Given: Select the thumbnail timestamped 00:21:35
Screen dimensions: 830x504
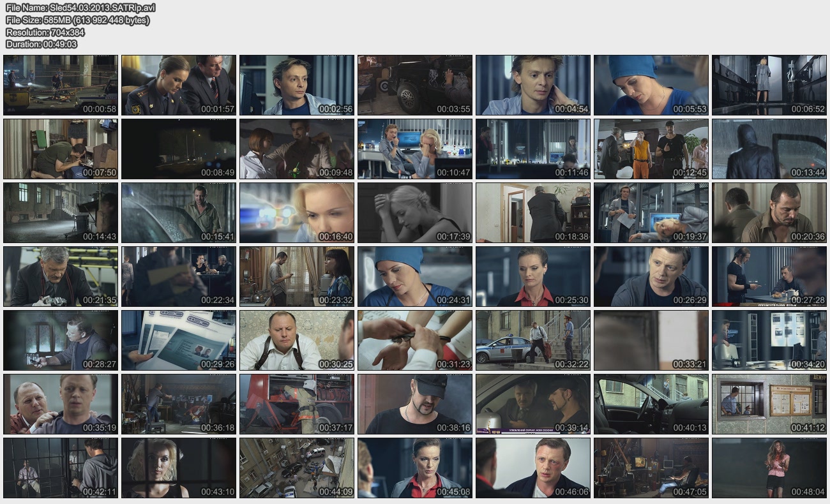Looking at the screenshot, I should pos(61,276).
